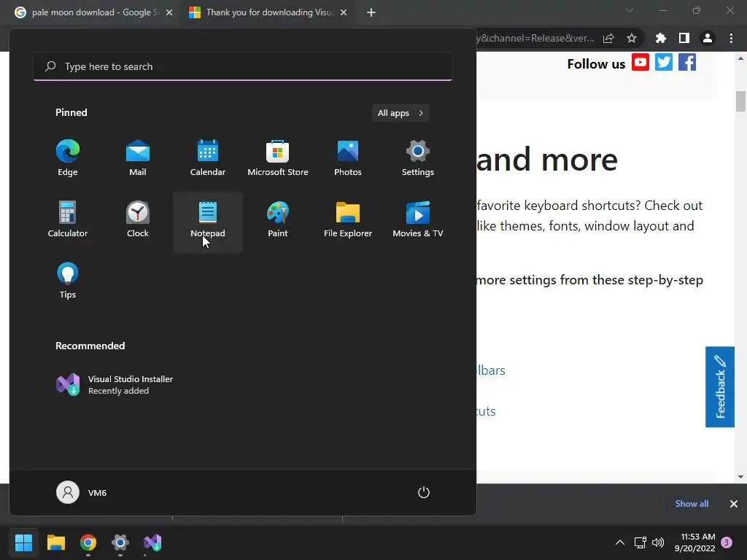The image size is (747, 560).
Task: Open Microsoft Store from Start menu
Action: pyautogui.click(x=278, y=158)
